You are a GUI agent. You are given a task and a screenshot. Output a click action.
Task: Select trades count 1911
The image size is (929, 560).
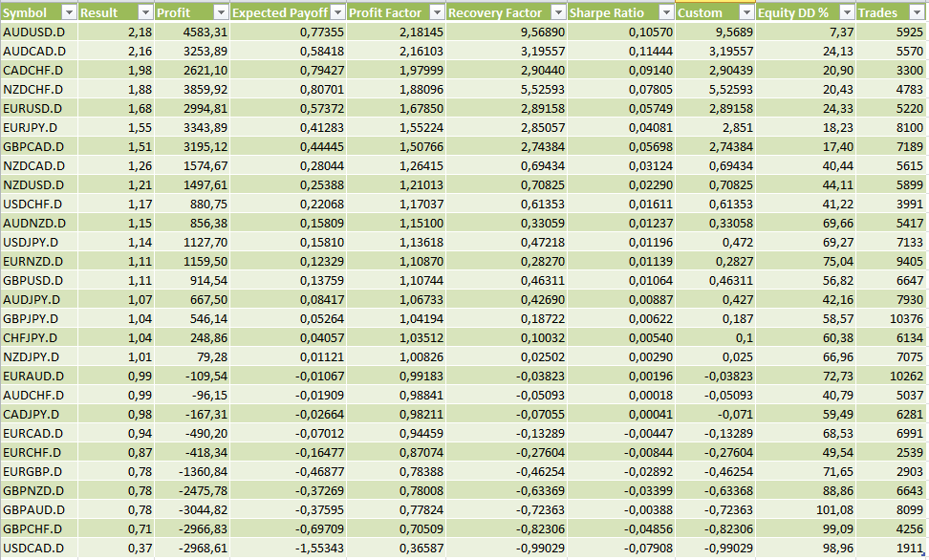coord(891,549)
